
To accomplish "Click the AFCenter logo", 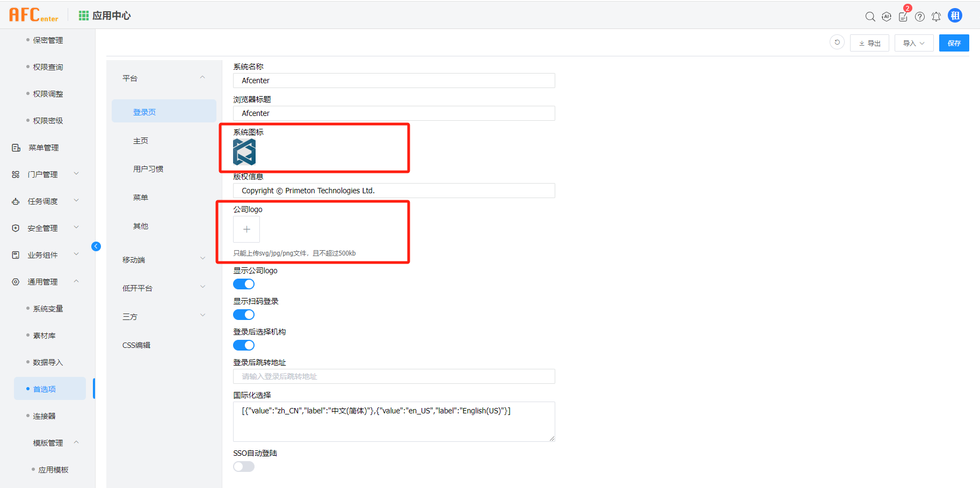I will coord(33,15).
